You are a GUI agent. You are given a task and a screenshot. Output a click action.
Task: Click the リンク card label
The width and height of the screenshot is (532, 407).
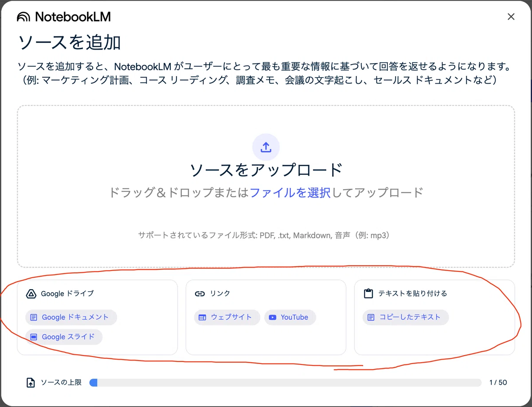(220, 294)
